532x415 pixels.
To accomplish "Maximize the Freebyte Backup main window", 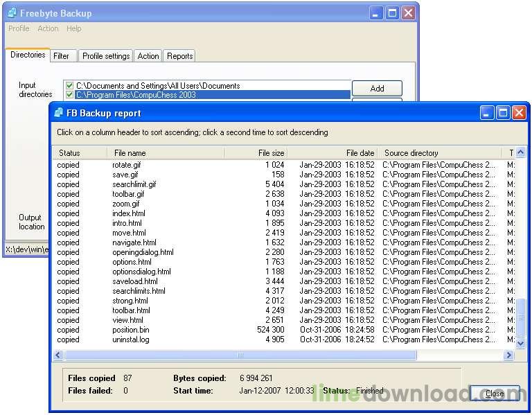I will click(x=392, y=13).
